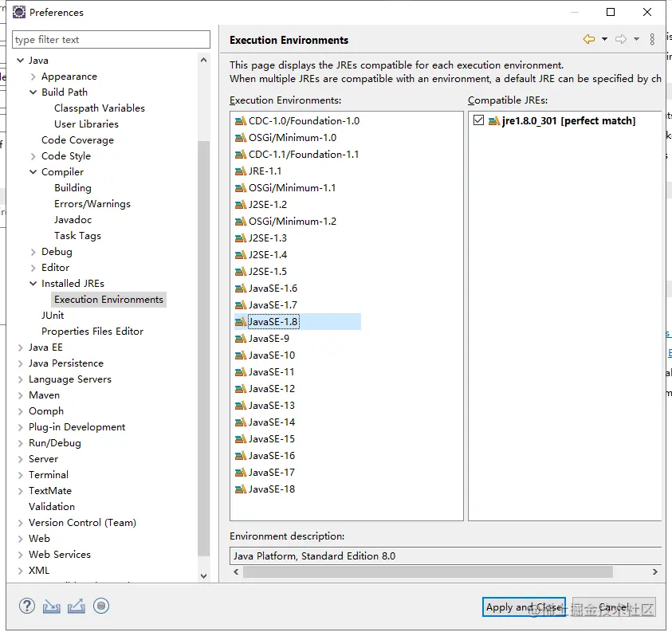The image size is (672, 636).
Task: Open the Properties Files Editor page
Action: pyautogui.click(x=92, y=332)
